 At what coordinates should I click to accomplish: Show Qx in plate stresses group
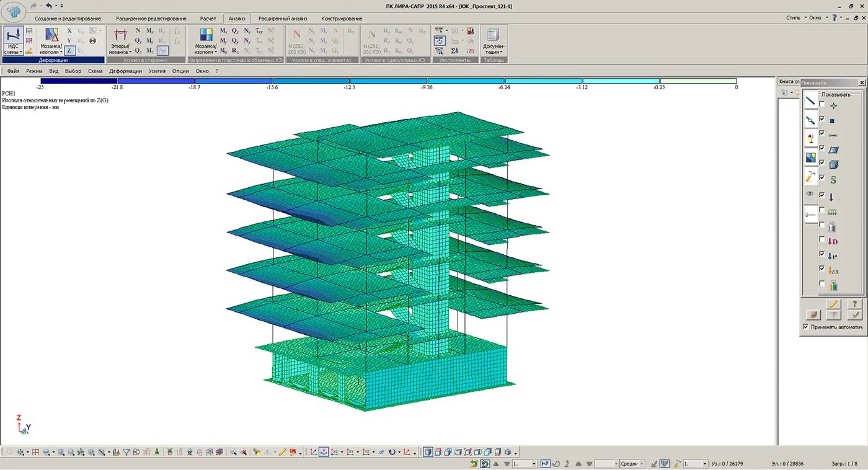coord(235,30)
